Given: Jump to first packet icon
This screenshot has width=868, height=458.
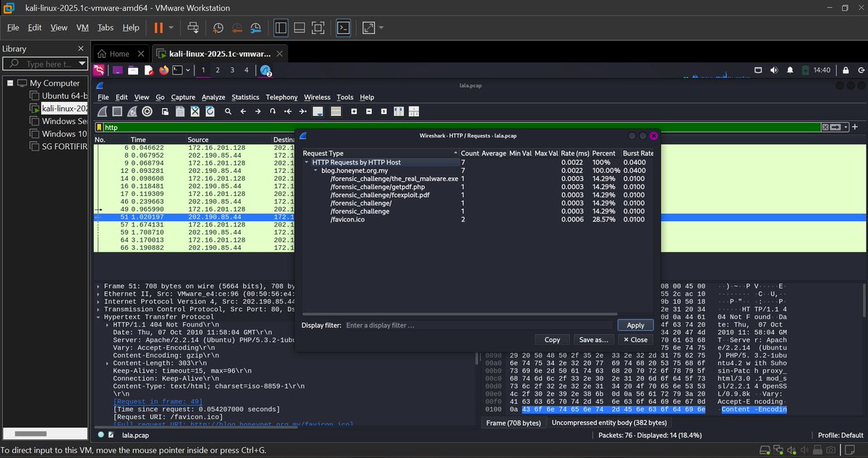Looking at the screenshot, I should pyautogui.click(x=288, y=111).
